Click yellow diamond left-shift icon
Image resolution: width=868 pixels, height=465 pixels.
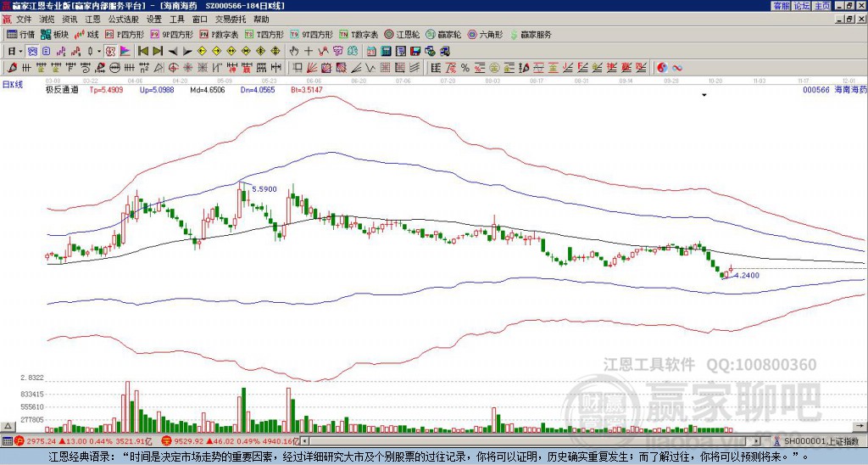(x=202, y=52)
